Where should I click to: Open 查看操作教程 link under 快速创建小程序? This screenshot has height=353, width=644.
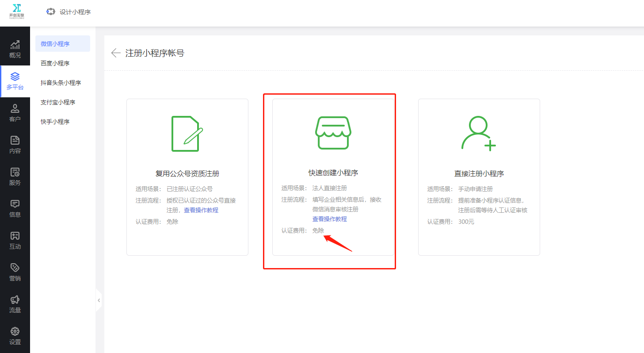329,219
